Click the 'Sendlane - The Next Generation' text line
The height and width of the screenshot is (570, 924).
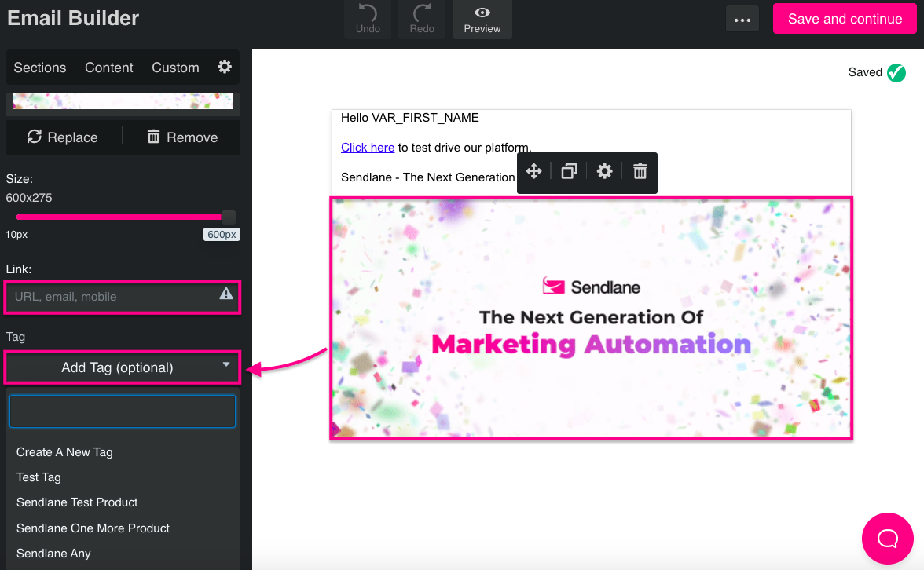pos(427,177)
